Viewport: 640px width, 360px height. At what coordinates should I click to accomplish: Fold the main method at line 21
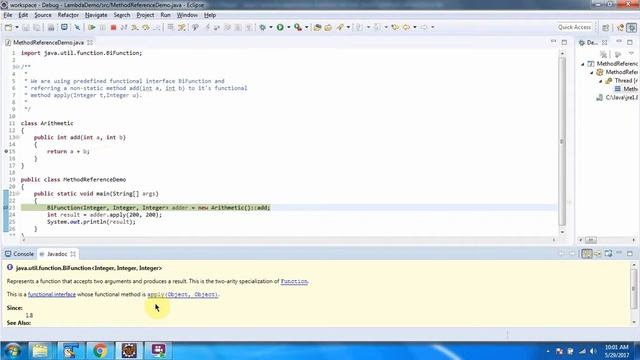pos(18,193)
